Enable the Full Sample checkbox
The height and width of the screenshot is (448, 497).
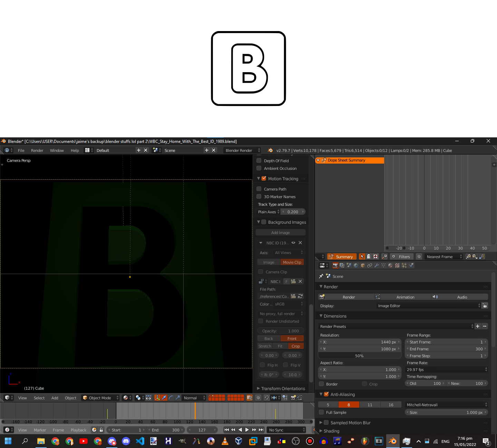tap(322, 412)
